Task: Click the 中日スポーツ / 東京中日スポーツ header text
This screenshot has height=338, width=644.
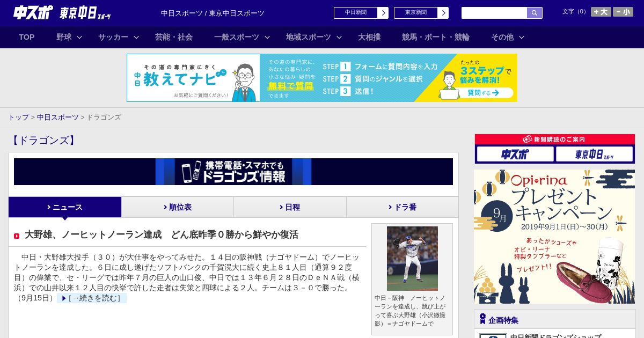Action: point(213,13)
